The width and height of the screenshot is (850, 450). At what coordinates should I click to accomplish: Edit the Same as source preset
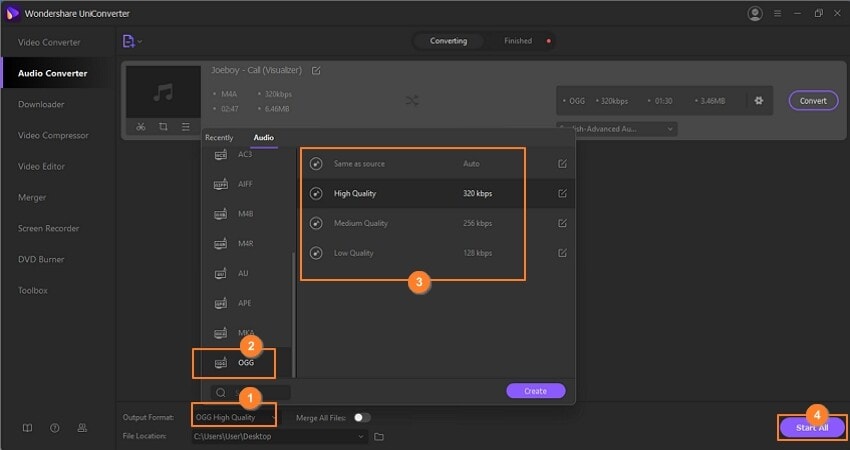(562, 164)
